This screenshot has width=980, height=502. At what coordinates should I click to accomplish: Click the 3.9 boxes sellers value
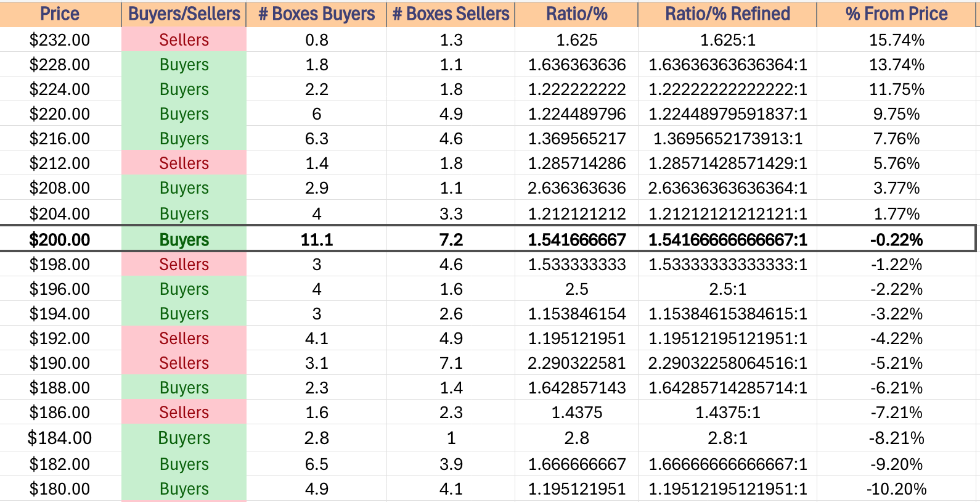(451, 464)
